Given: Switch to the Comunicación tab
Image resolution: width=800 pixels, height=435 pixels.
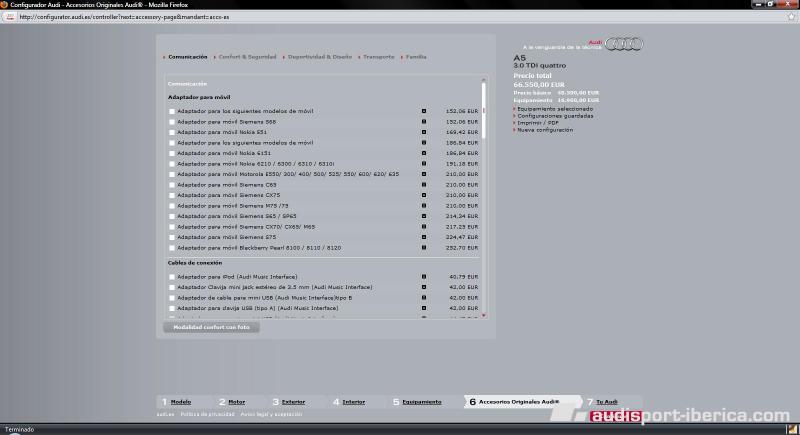Looking at the screenshot, I should coord(188,57).
